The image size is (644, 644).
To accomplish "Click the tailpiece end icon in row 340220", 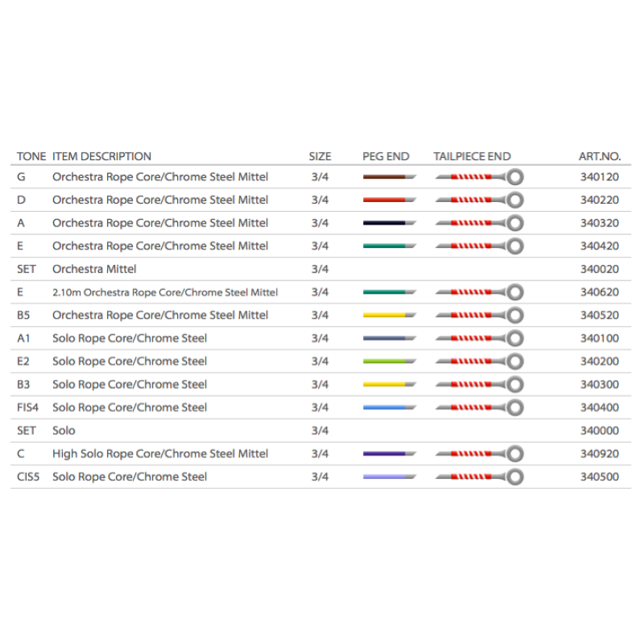I will coord(479,200).
